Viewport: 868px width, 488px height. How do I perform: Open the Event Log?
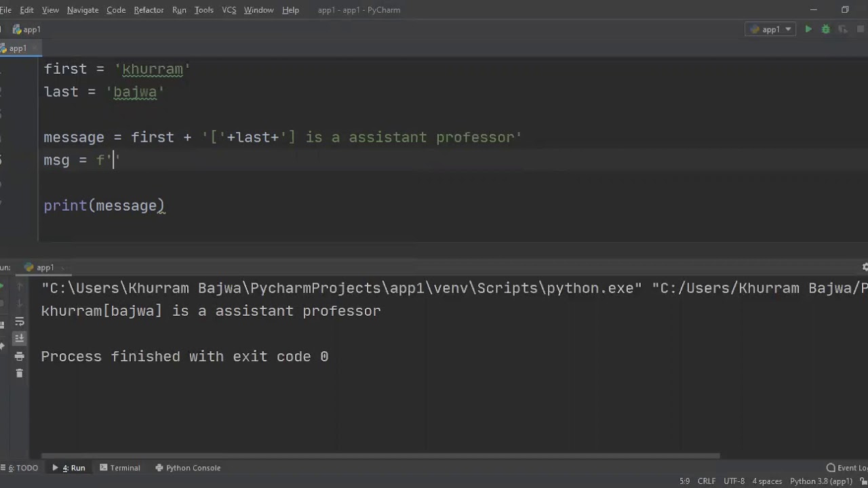847,468
